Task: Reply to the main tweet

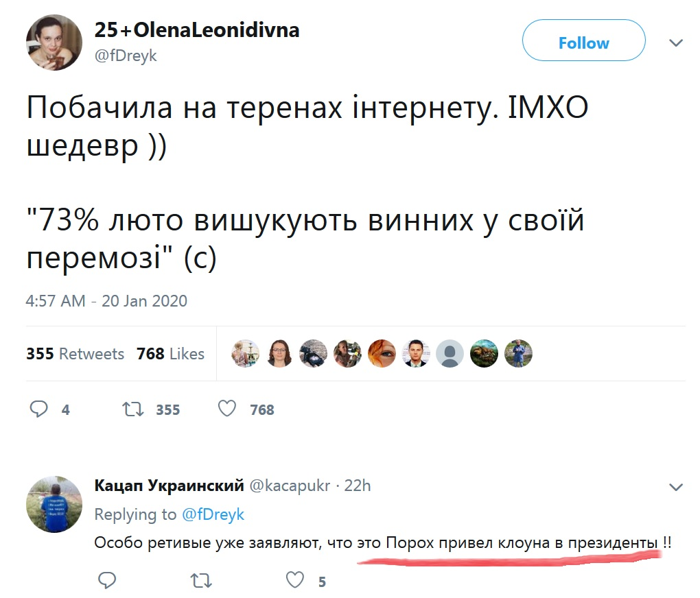Action: coord(39,409)
